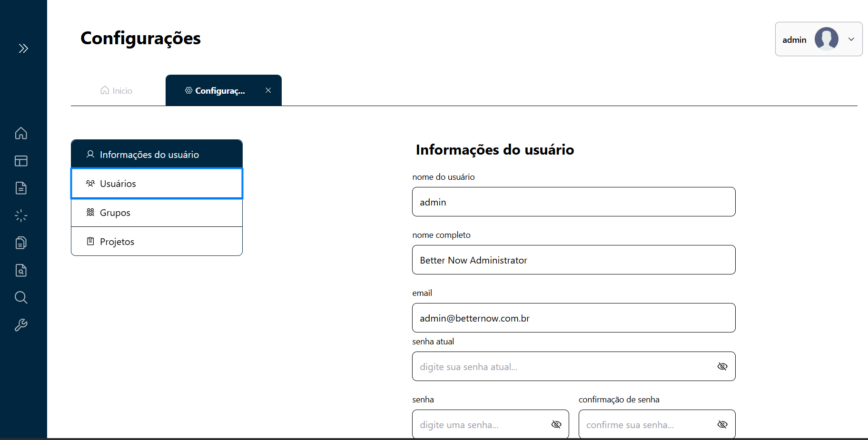This screenshot has width=868, height=440.
Task: Expand the sidebar with the double-arrow chevron
Action: tap(23, 48)
